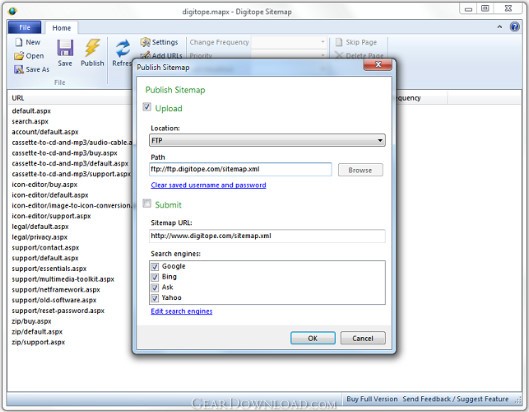This screenshot has height=412, width=529.
Task: Open Settings in the ribbon
Action: click(159, 42)
